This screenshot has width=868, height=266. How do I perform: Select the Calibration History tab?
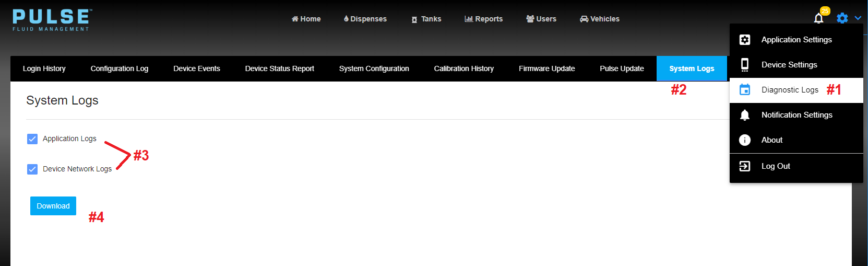tap(463, 68)
